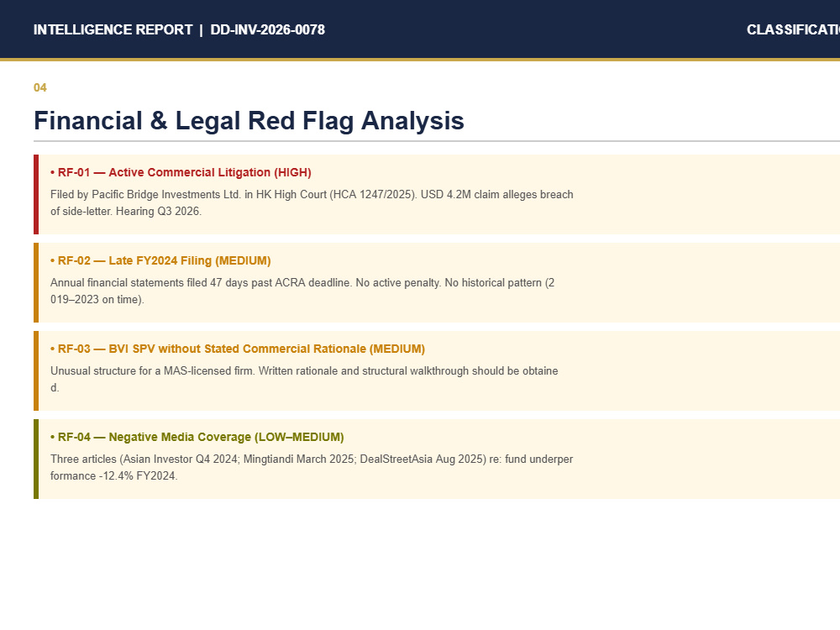Select RF-04 Negative Media Coverage title
This screenshot has width=840, height=630.
click(x=197, y=437)
